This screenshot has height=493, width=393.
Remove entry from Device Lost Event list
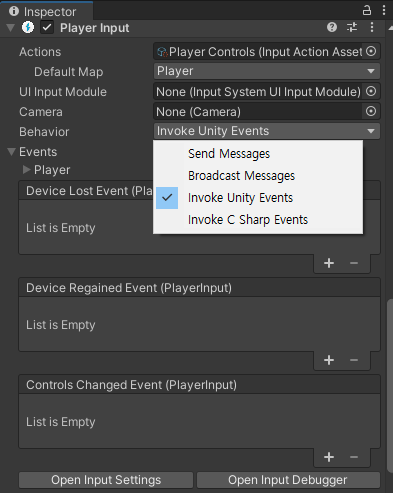coord(354,263)
